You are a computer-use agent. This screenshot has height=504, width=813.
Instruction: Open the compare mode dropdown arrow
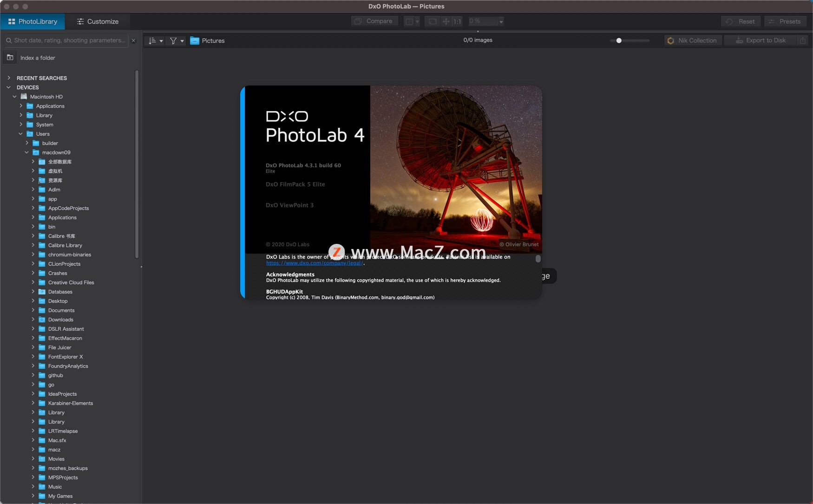point(417,21)
